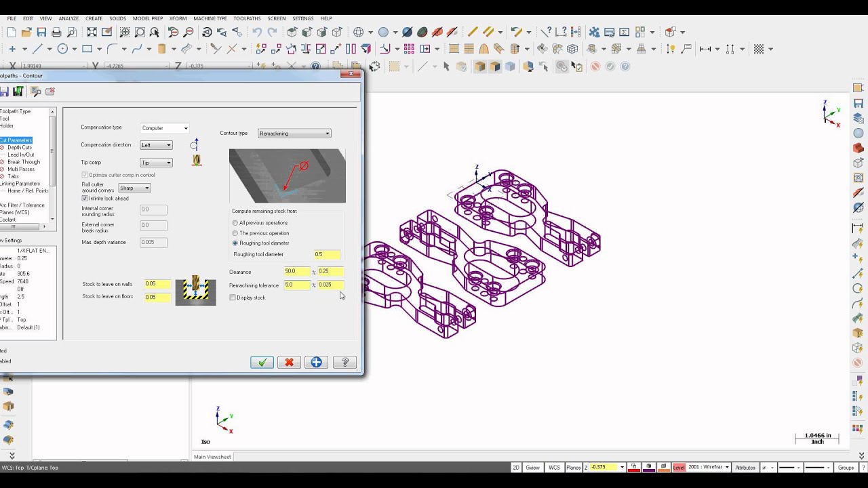Select the Create Rectangle tool icon
This screenshot has width=868, height=488.
pos(87,49)
